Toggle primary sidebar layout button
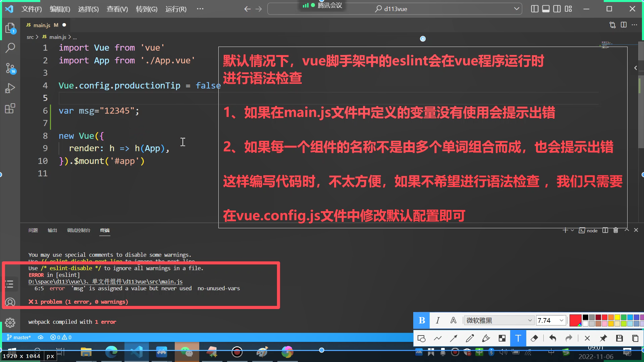This screenshot has height=362, width=644. pos(535,9)
